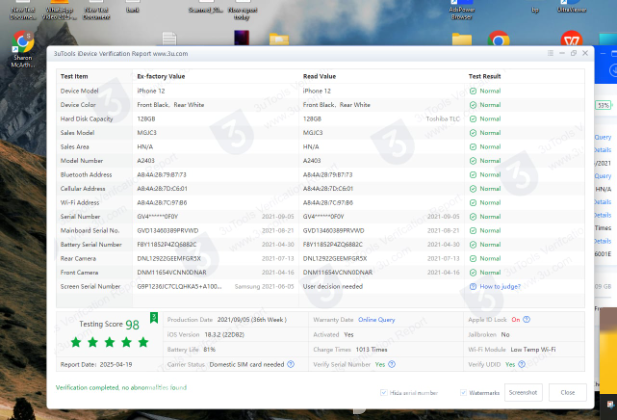Click the report window title text

(x=121, y=54)
